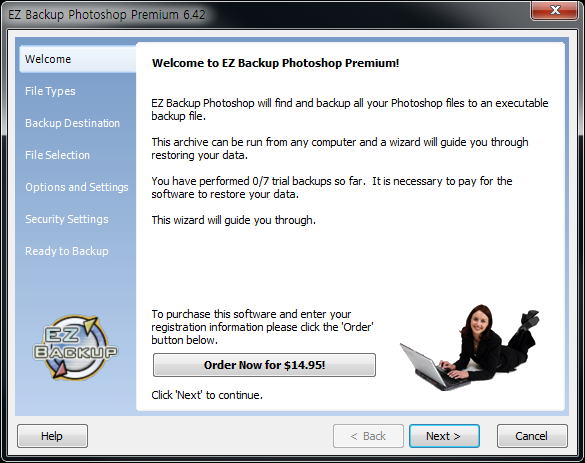Screen dimensions: 585x463
Task: Click the woman with laptop image
Action: tap(470, 347)
